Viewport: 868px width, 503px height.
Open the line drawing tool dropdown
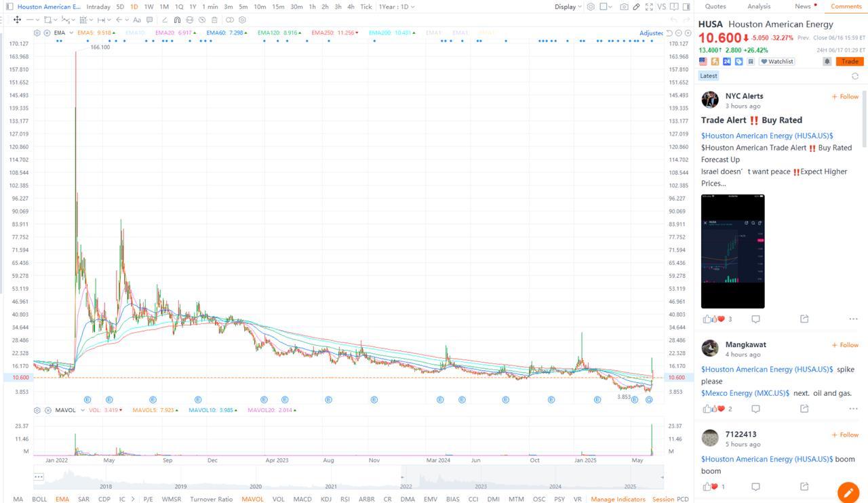point(38,20)
